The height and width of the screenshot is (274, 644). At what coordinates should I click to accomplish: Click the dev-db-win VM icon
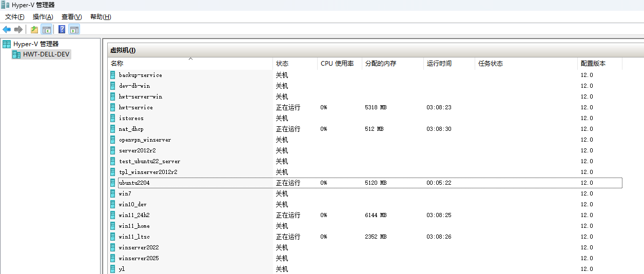point(113,86)
